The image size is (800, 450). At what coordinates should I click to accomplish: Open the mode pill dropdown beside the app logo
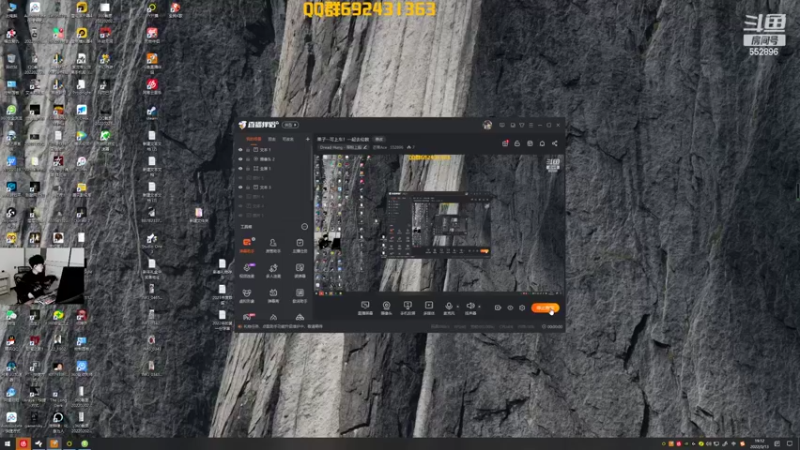[x=290, y=125]
